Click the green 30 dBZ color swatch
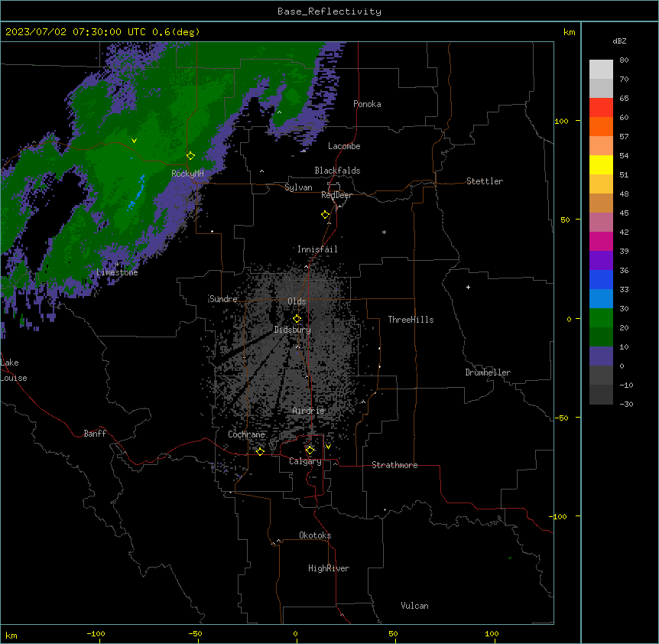The height and width of the screenshot is (644, 659). pyautogui.click(x=601, y=318)
